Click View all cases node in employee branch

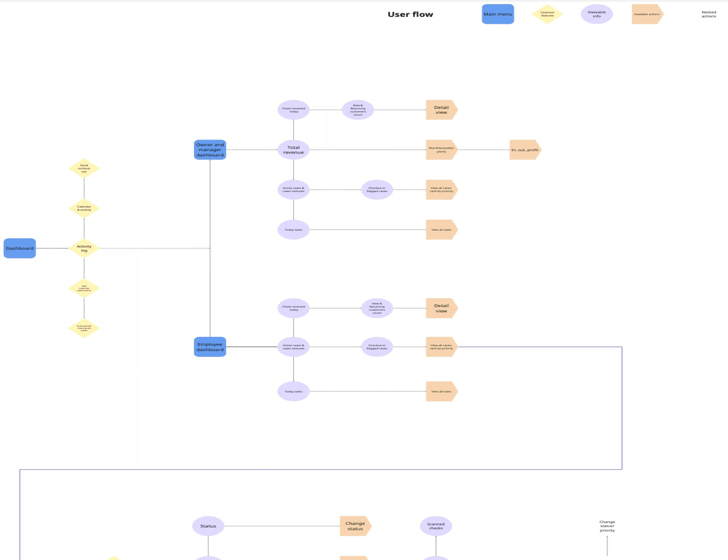pos(442,347)
